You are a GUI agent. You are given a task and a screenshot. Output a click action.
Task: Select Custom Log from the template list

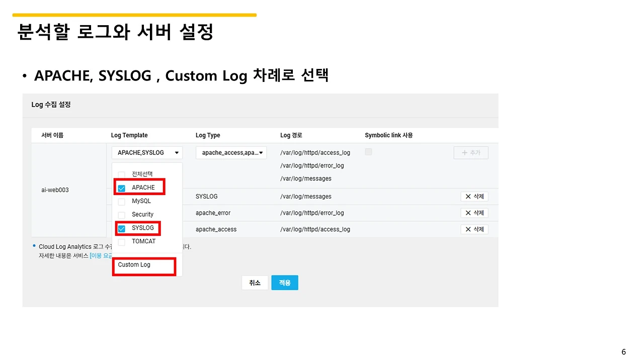coord(134,264)
